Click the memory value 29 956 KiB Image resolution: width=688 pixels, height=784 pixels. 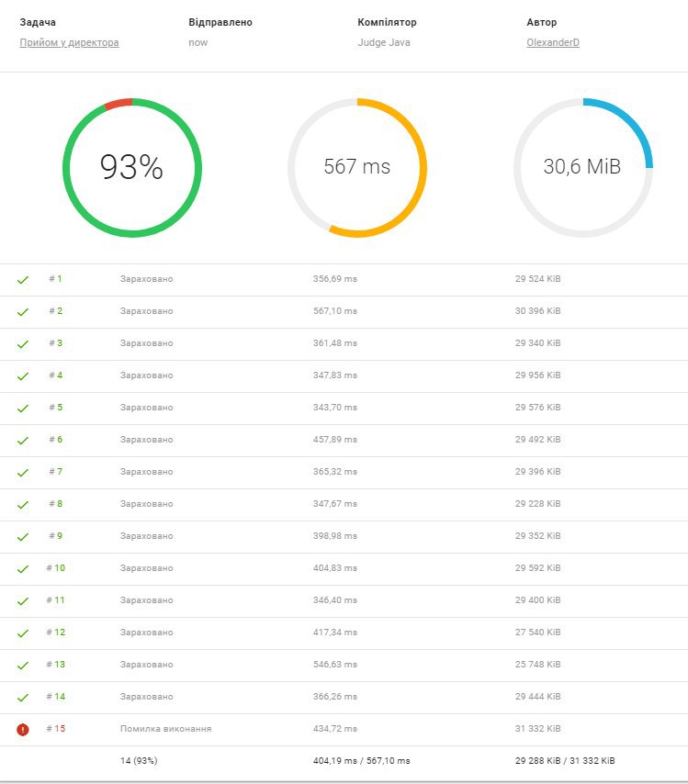538,375
